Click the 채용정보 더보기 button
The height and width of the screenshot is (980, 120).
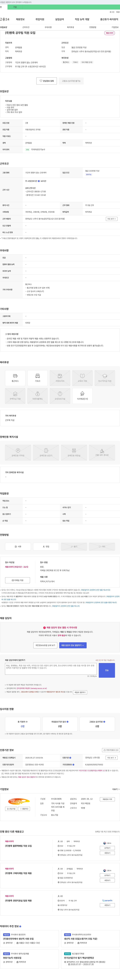[x=107, y=799]
